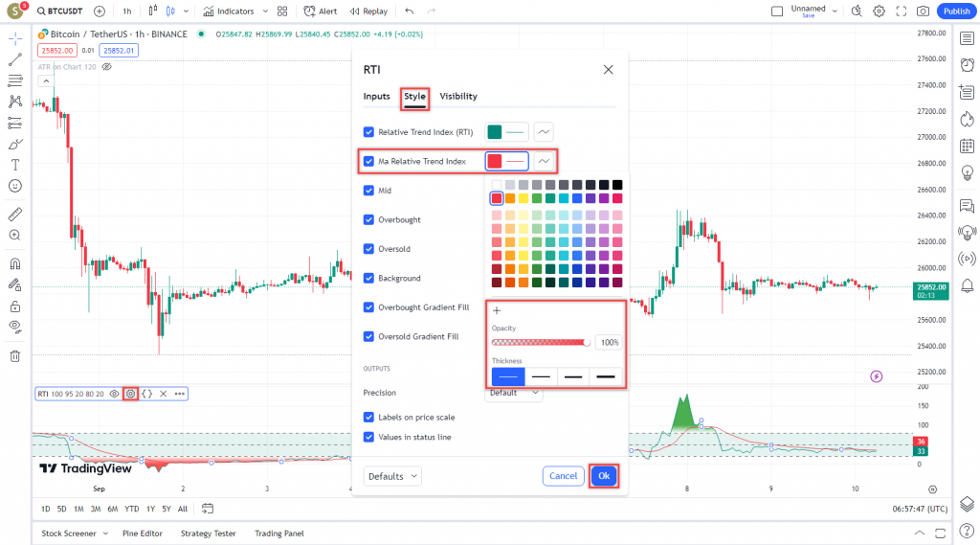Open RTI plot line style dropdown
The image size is (980, 545).
[544, 132]
